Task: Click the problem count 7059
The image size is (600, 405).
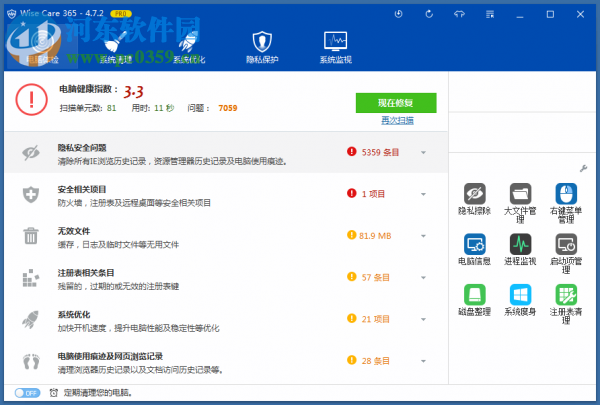Action: pos(228,108)
